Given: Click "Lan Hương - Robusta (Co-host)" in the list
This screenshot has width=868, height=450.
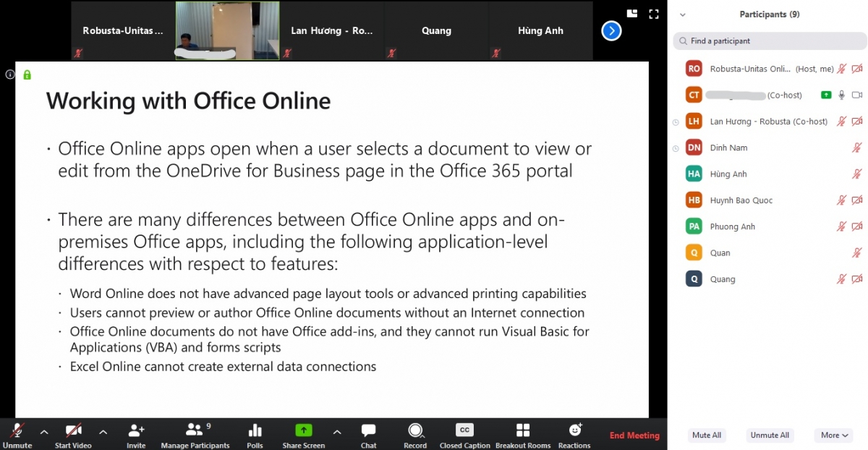Looking at the screenshot, I should coord(769,122).
